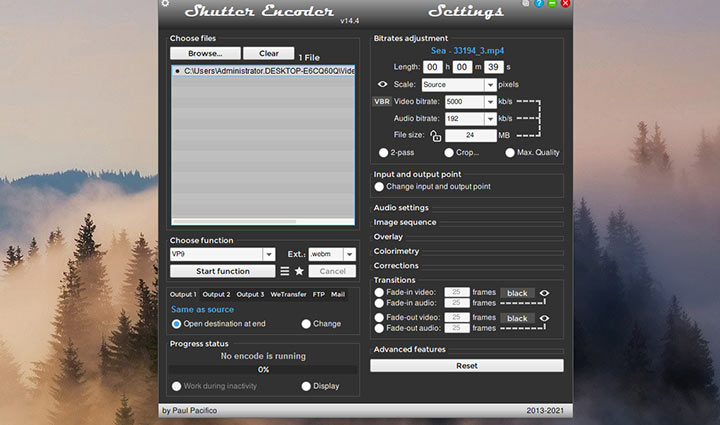Click the Clear files button
The width and height of the screenshot is (720, 425).
tap(269, 54)
